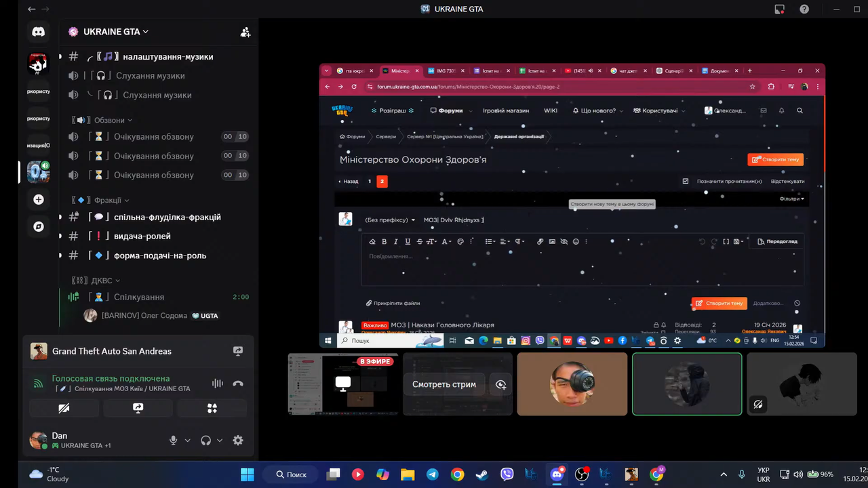The image size is (868, 488).
Task: Open headphones output options chevron
Action: click(220, 441)
